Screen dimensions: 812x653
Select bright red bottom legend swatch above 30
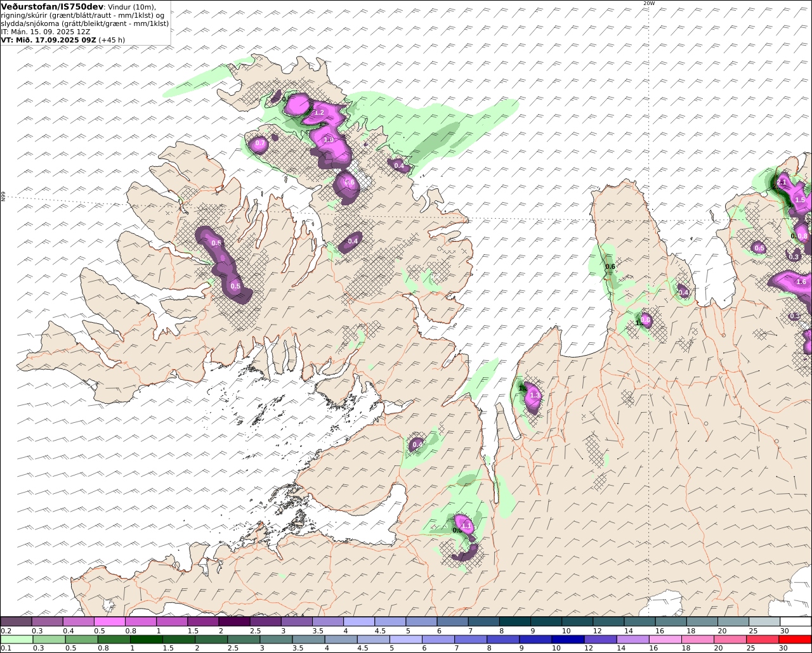pos(795,639)
